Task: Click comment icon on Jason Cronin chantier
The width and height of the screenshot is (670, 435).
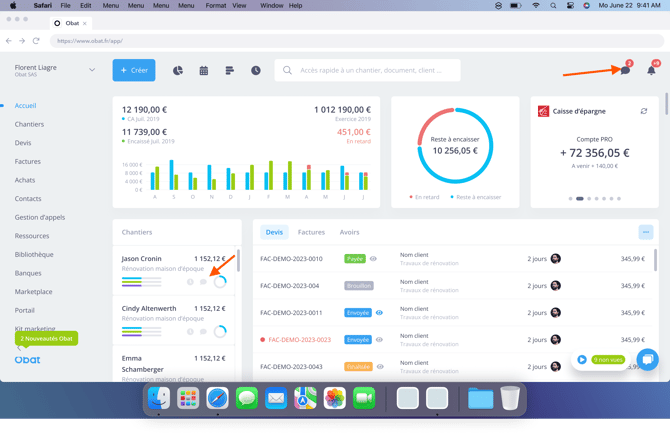Action: click(204, 282)
